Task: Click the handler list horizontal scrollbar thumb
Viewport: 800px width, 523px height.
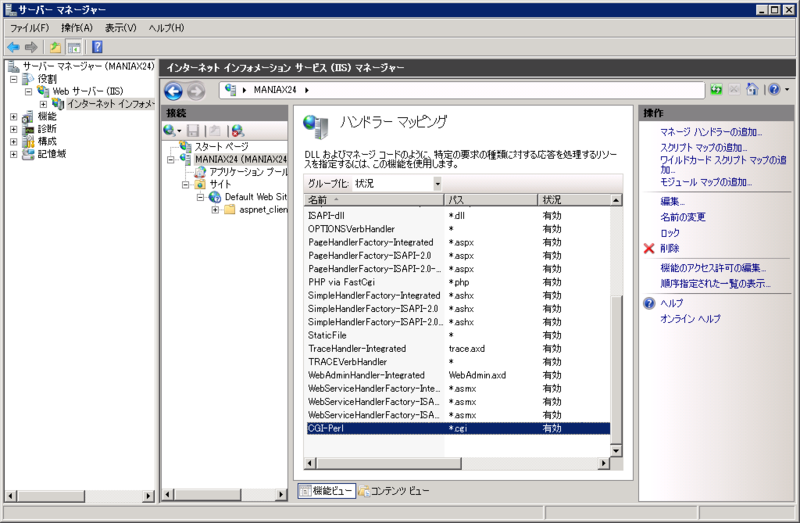Action: (x=389, y=463)
